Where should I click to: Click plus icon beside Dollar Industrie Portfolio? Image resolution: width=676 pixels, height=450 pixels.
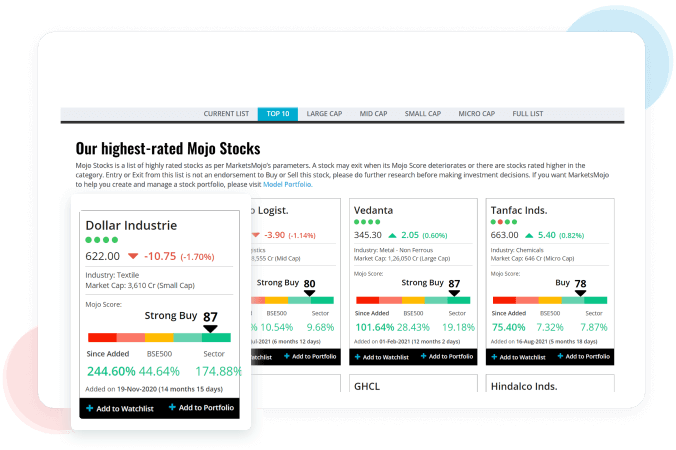[x=172, y=407]
